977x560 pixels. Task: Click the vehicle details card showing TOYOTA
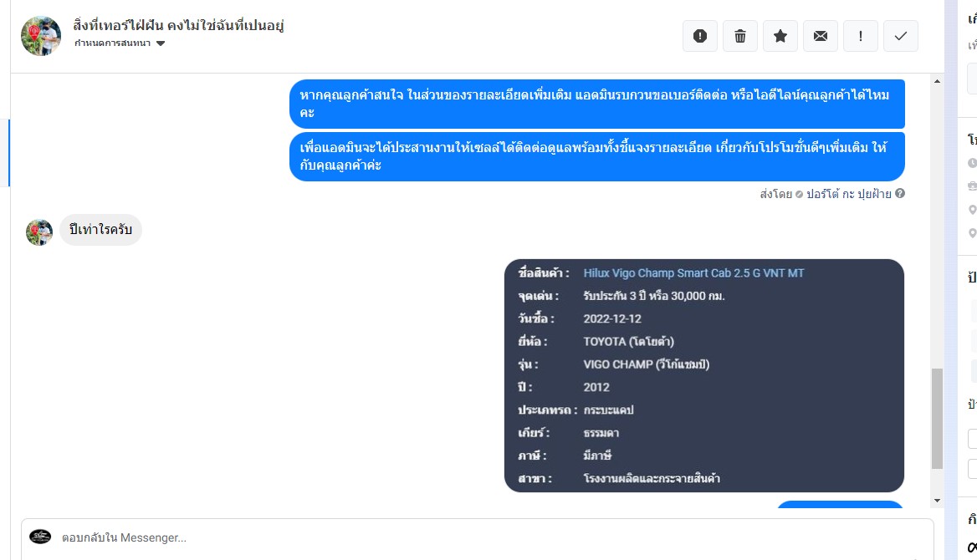704,375
